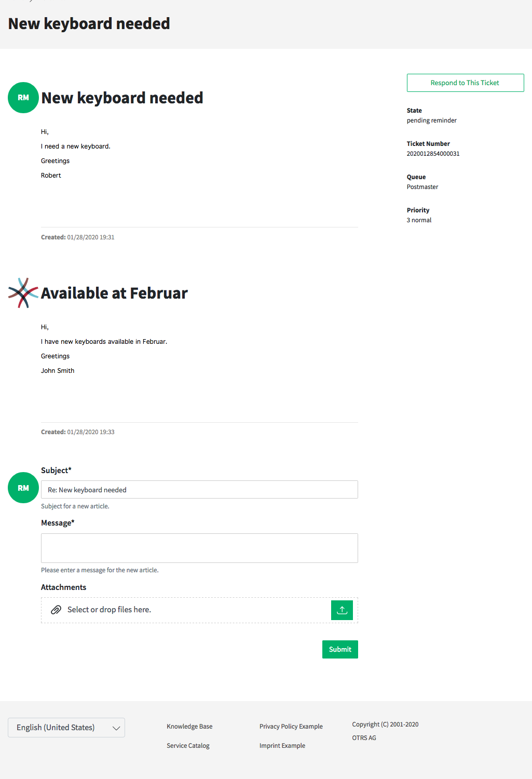
Task: Open the Service Catalog footer link
Action: [188, 746]
